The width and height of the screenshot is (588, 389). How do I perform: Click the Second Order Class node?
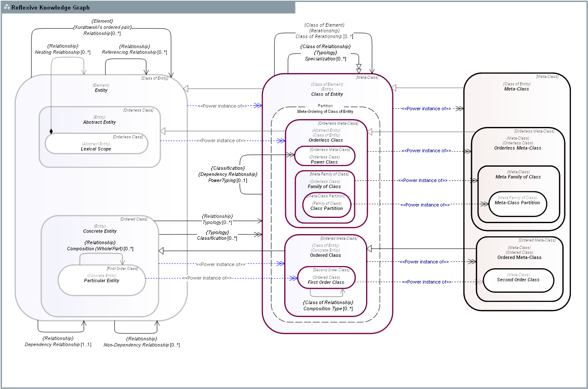coord(518,280)
